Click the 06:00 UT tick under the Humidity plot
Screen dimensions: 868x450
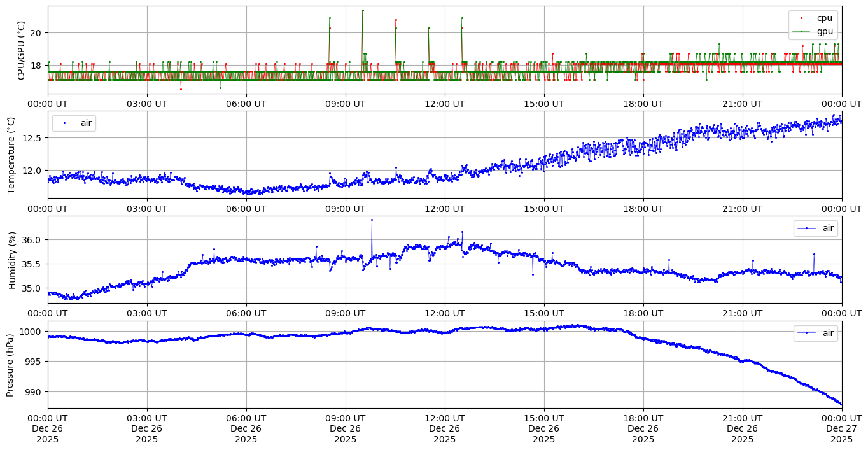click(246, 313)
